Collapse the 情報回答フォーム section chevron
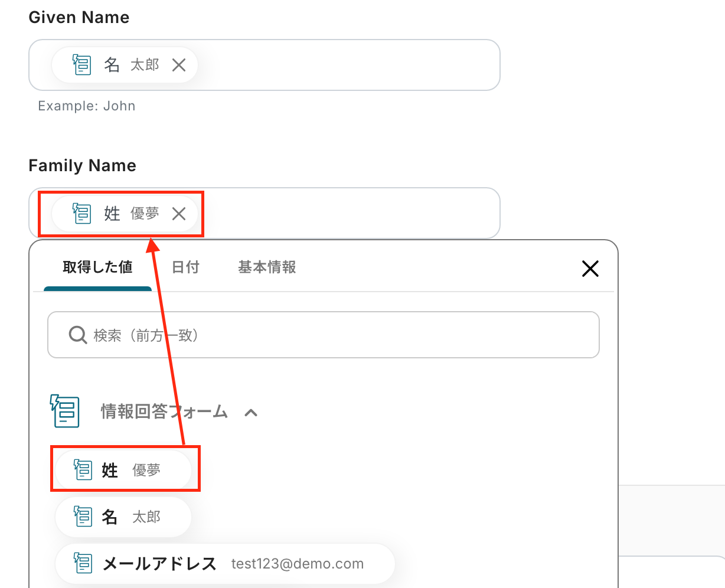The height and width of the screenshot is (588, 725). pos(251,413)
